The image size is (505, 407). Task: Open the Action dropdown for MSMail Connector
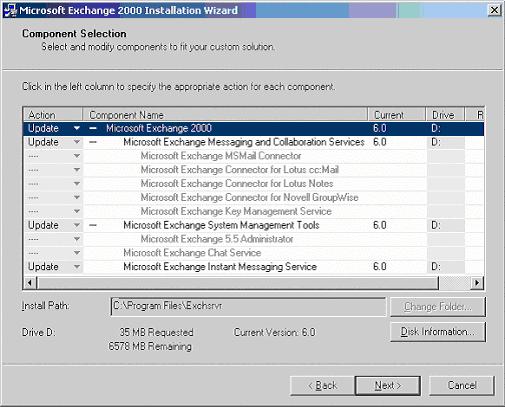click(x=77, y=156)
